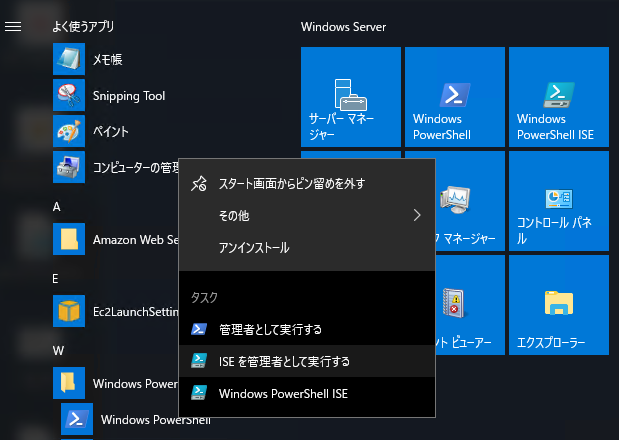Click ISE icon beside Windows PowerShell ISE entry
The image size is (619, 440).
pos(199,393)
